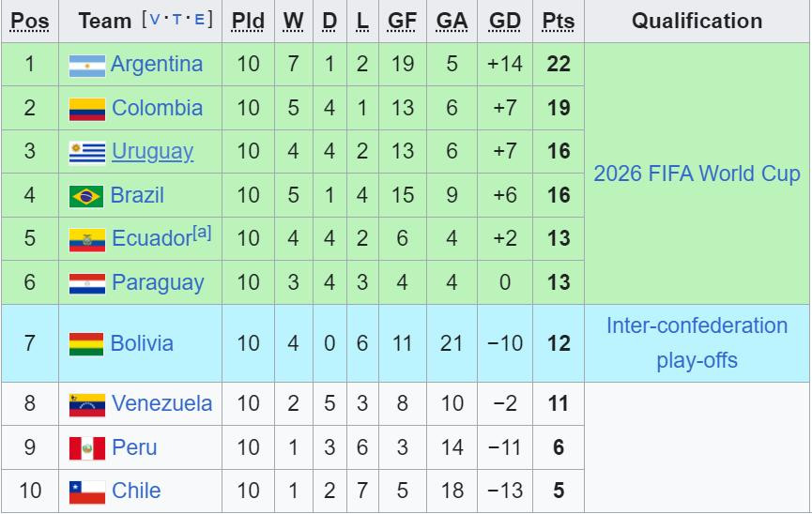Click the Argentina flag icon
The height and width of the screenshot is (514, 812).
(87, 66)
